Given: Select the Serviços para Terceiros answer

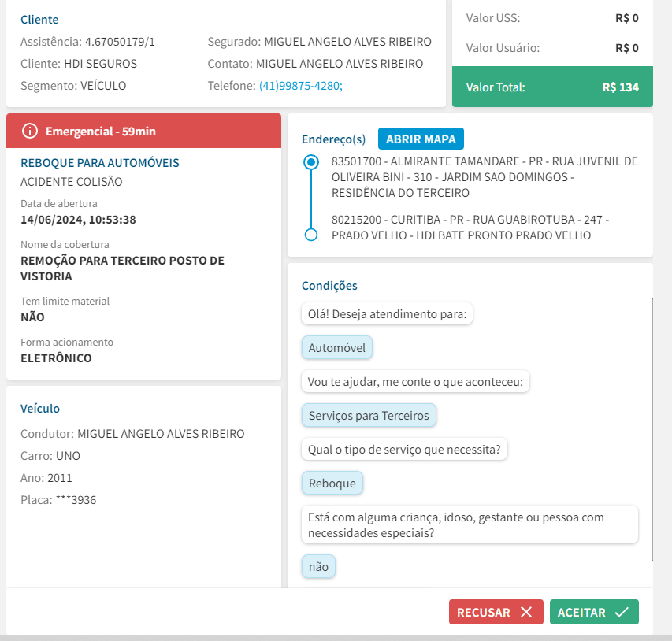Looking at the screenshot, I should point(369,415).
